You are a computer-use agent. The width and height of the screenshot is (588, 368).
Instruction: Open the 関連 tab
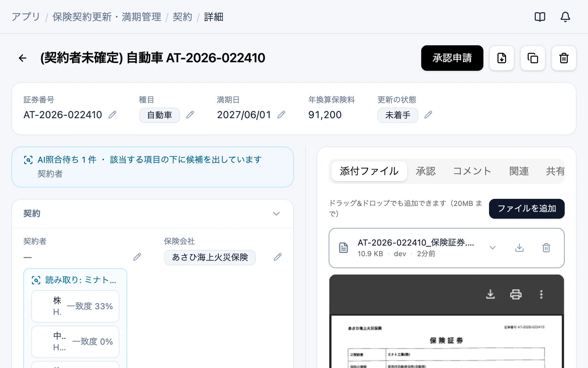519,171
